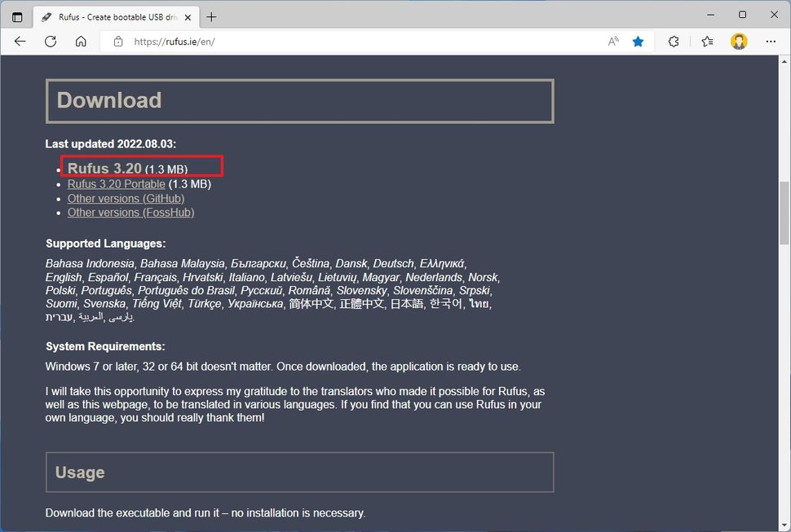Open Browser essentials
This screenshot has width=791, height=532.
[674, 42]
